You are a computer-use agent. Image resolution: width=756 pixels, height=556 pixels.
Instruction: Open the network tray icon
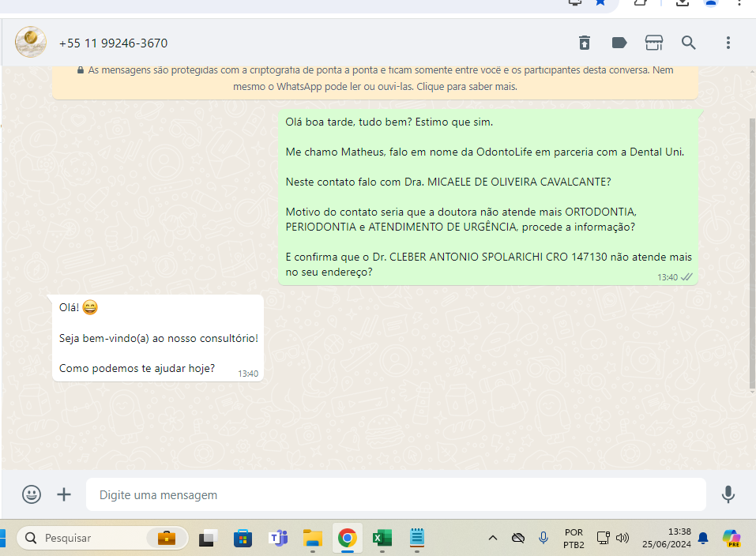click(604, 538)
